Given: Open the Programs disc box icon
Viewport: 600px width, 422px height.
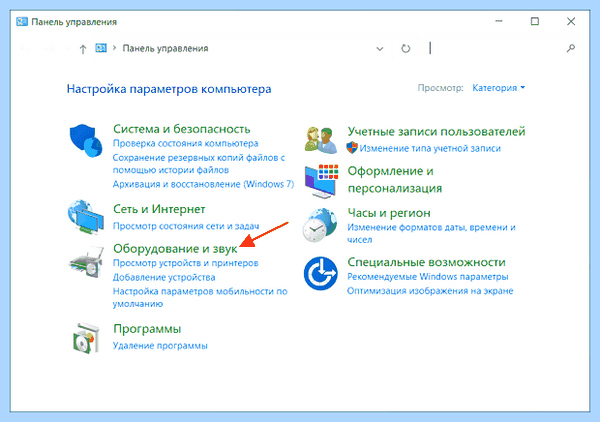Looking at the screenshot, I should pos(86,338).
